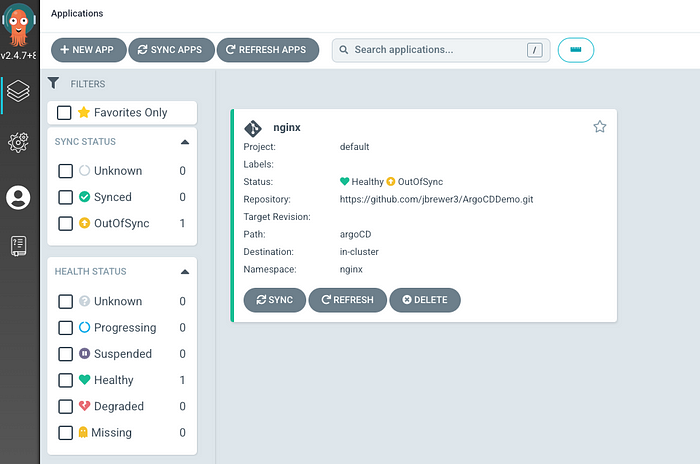Click the OutOfSync arrow icon on nginx card
This screenshot has height=464, width=700.
(391, 181)
